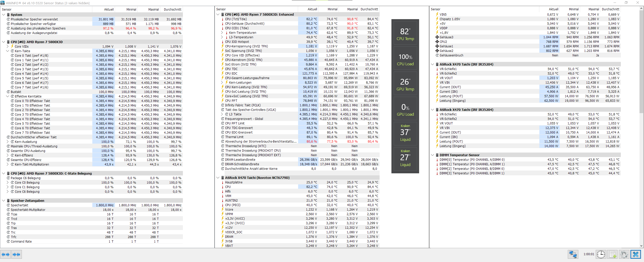Click the chip icon of DIMM Temperatur-Sensor
The image size is (644, 262).
[437, 155]
